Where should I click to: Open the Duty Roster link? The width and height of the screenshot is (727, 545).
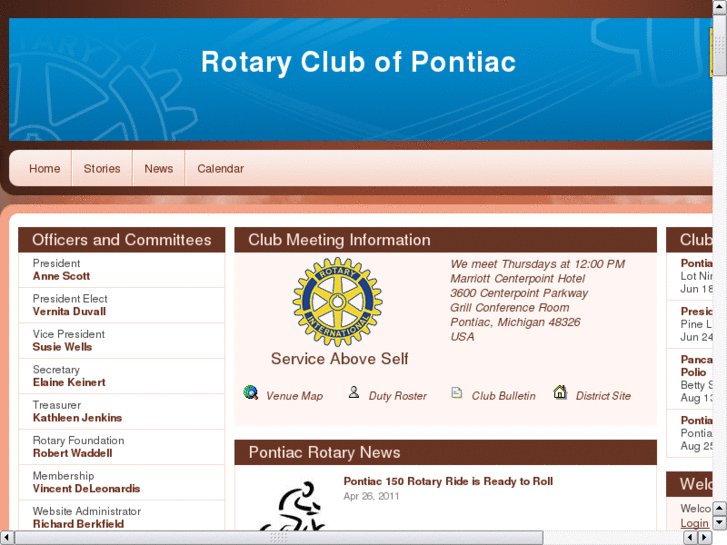397,396
